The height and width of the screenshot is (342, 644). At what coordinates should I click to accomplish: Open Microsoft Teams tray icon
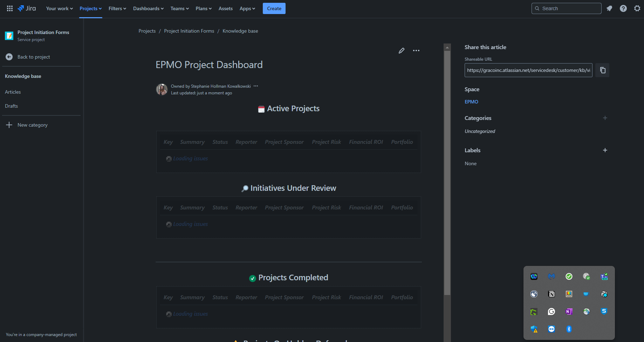pyautogui.click(x=604, y=276)
